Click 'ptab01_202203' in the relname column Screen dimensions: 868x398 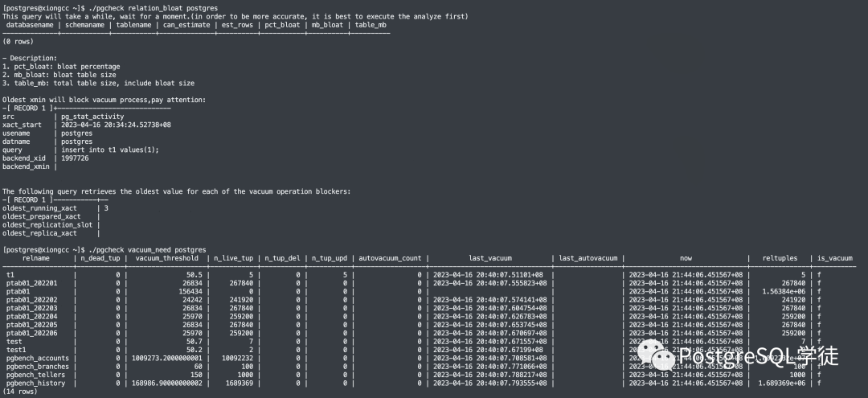[31, 308]
